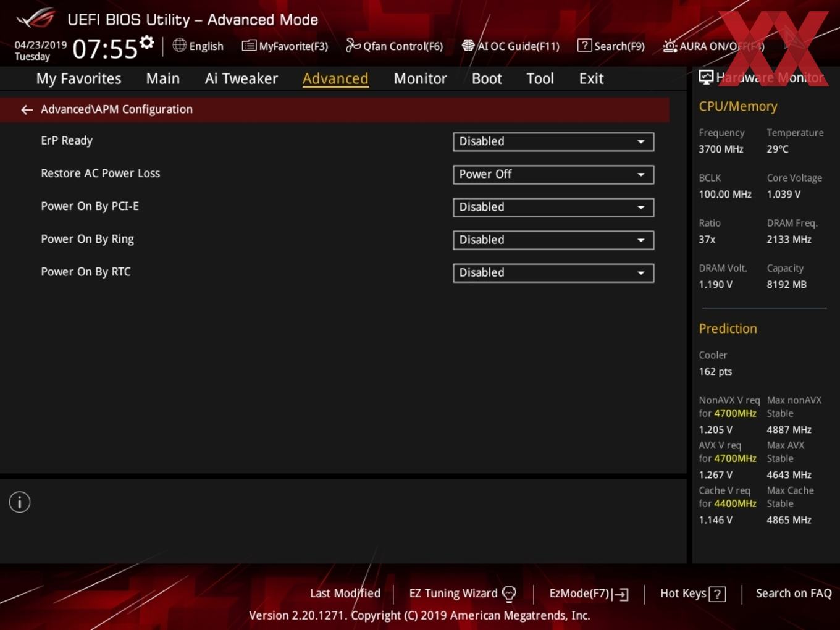Viewport: 840px width, 630px height.
Task: Select Restore AC Power Loss label
Action: point(100,174)
